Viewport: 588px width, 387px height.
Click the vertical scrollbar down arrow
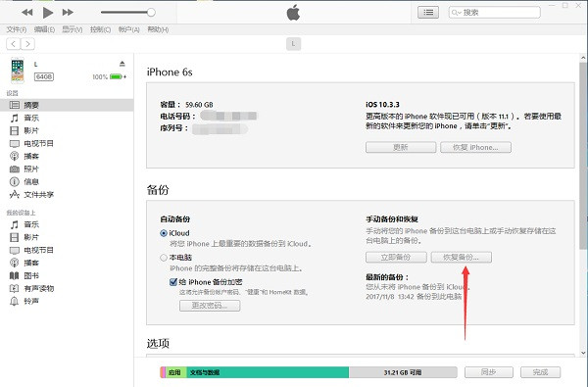pyautogui.click(x=583, y=353)
